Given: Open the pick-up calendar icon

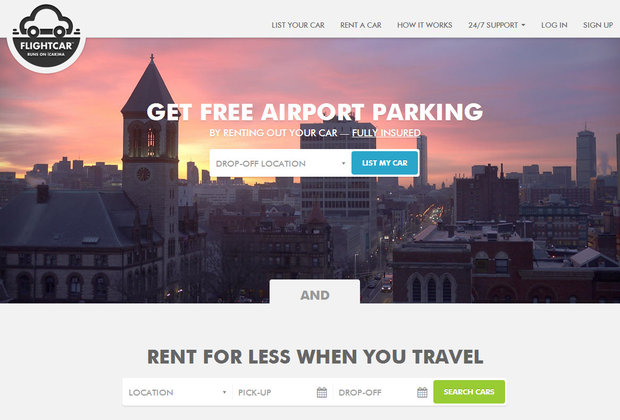Looking at the screenshot, I should (322, 392).
